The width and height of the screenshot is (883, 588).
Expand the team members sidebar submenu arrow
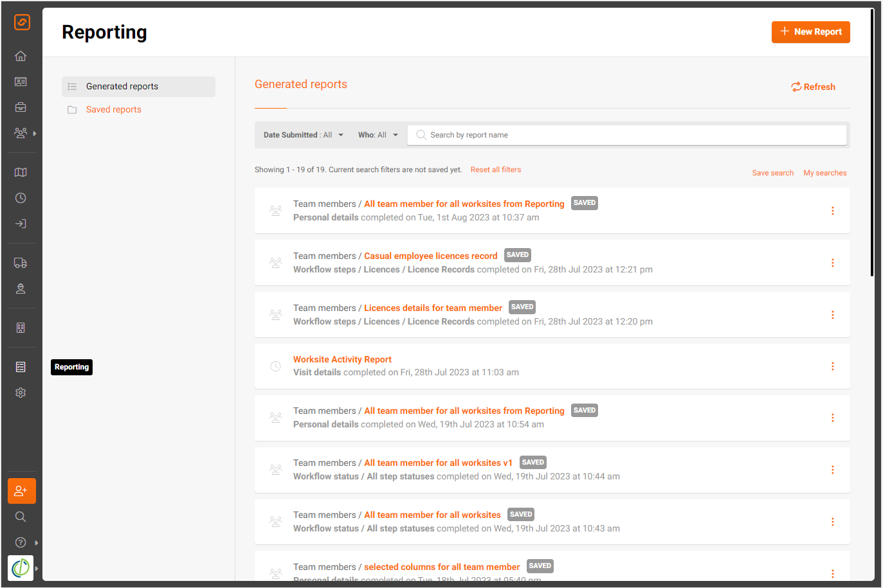click(35, 134)
